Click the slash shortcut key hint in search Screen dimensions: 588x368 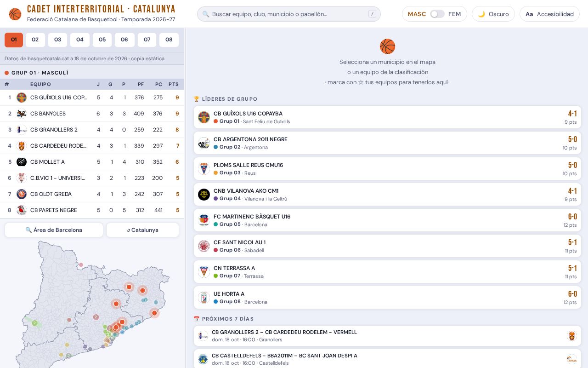click(372, 14)
